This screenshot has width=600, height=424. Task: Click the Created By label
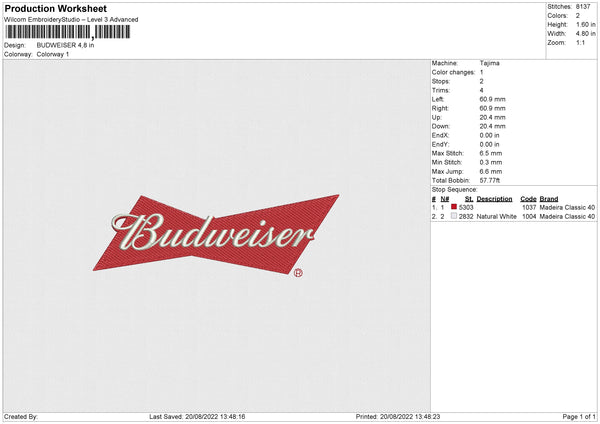click(21, 417)
